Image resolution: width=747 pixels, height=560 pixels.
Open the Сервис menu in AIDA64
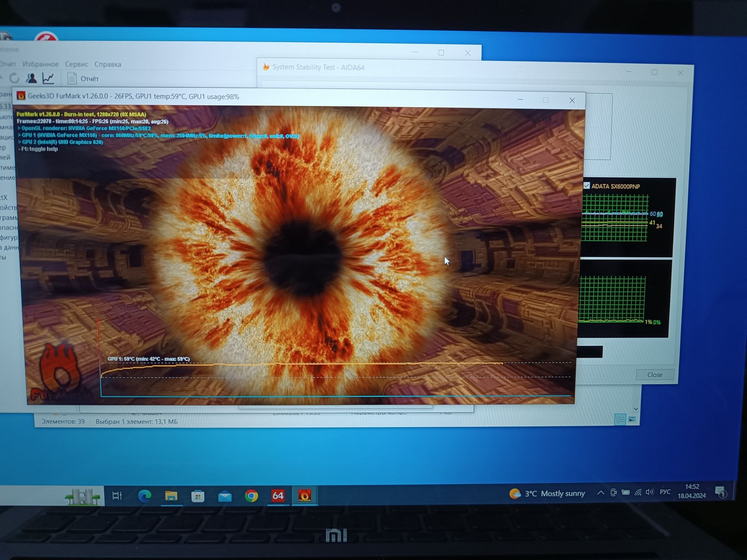tap(77, 64)
